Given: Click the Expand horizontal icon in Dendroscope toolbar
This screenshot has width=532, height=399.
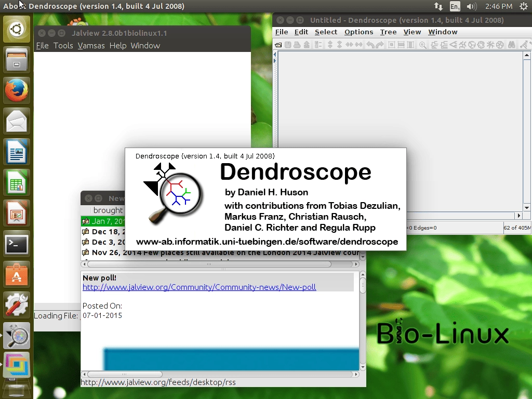Looking at the screenshot, I should [349, 45].
